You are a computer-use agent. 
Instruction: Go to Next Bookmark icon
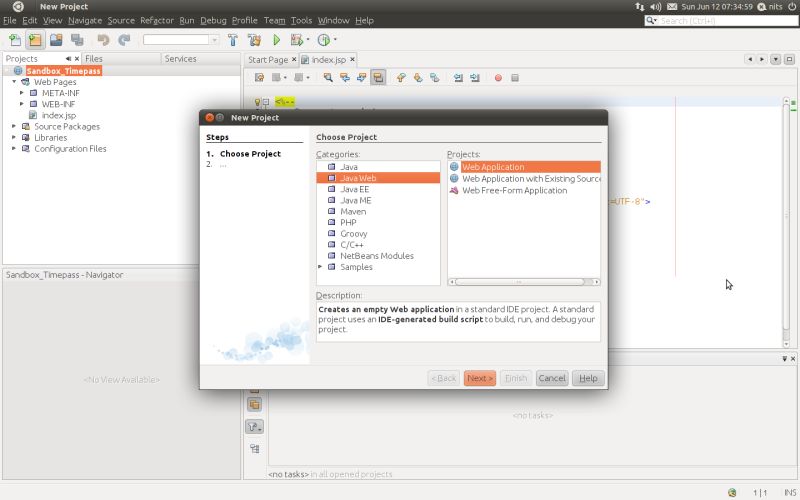(418, 78)
